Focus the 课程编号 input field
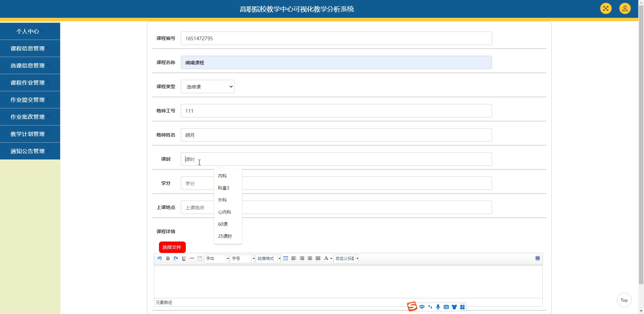The image size is (644, 314). tap(336, 38)
